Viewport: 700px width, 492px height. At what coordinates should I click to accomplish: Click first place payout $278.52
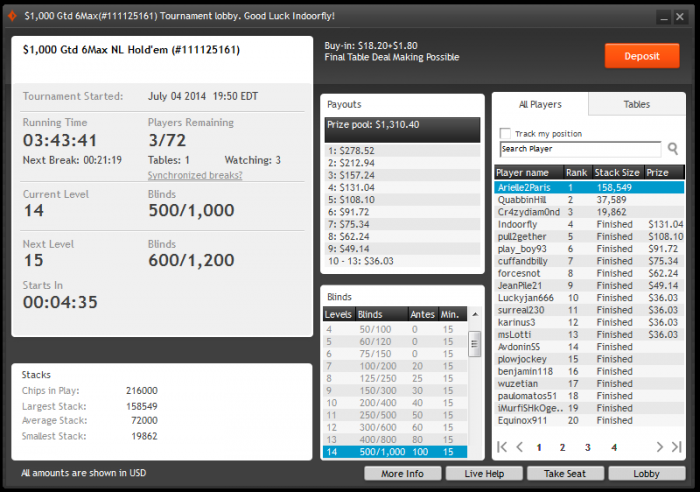[x=402, y=151]
